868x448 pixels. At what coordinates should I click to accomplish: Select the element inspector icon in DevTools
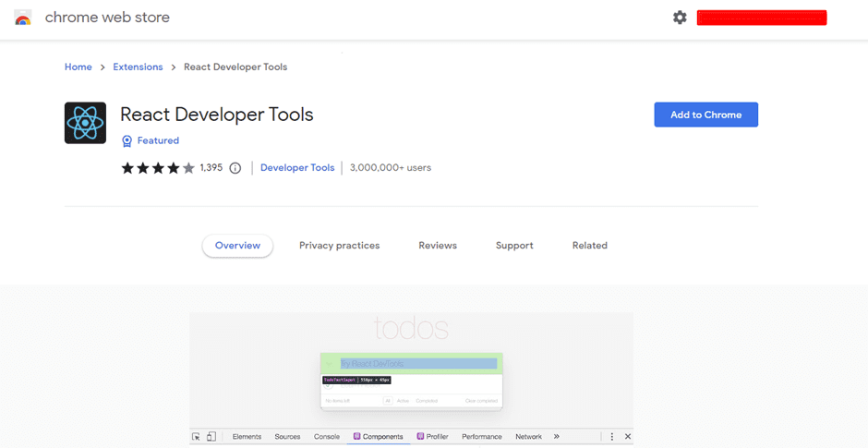tap(196, 436)
